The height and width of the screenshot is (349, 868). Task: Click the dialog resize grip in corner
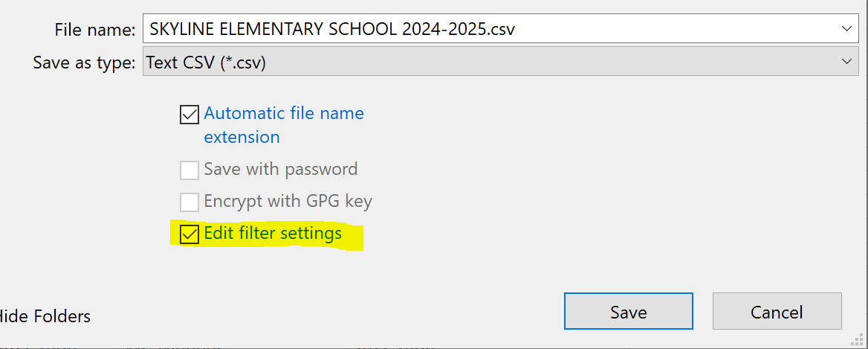pos(858,339)
